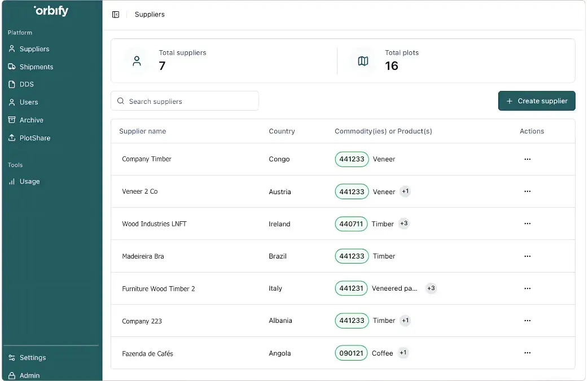Expand the +1 badge for Veneer 2 Co
This screenshot has width=588, height=381.
coord(405,191)
